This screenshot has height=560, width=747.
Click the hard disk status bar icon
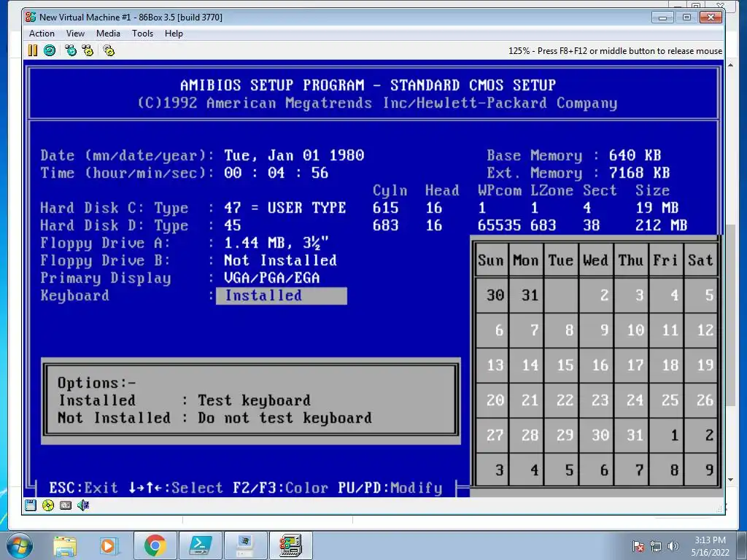[66, 505]
